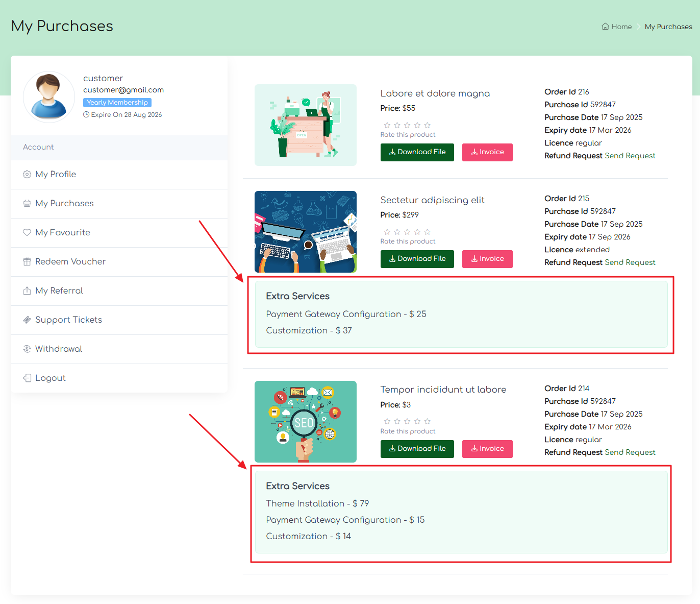Click the Redeem Voucher gift icon

[27, 262]
